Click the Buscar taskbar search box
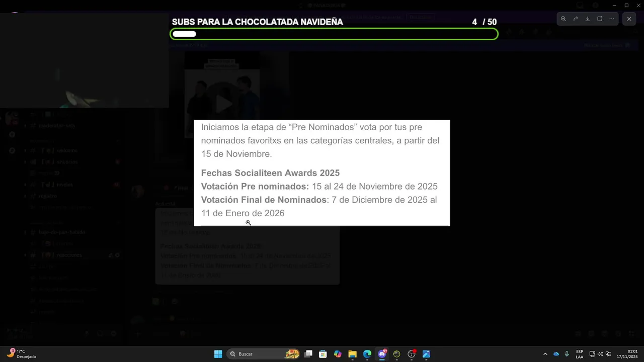This screenshot has width=644, height=362. tap(264, 354)
